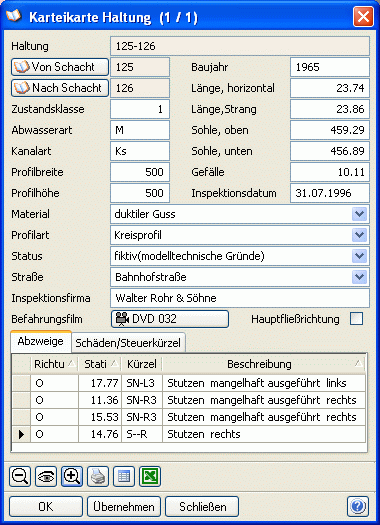
Task: Click the Profilbreite field 500
Action: click(140, 172)
